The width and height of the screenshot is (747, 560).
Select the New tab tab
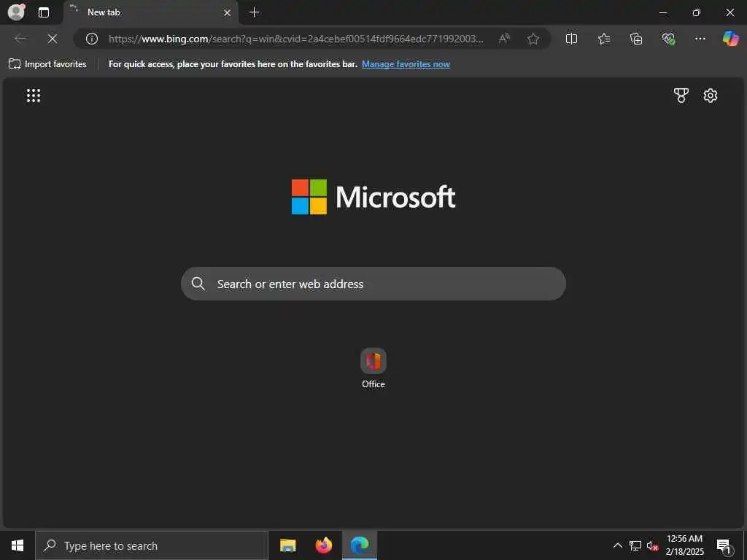pos(150,12)
